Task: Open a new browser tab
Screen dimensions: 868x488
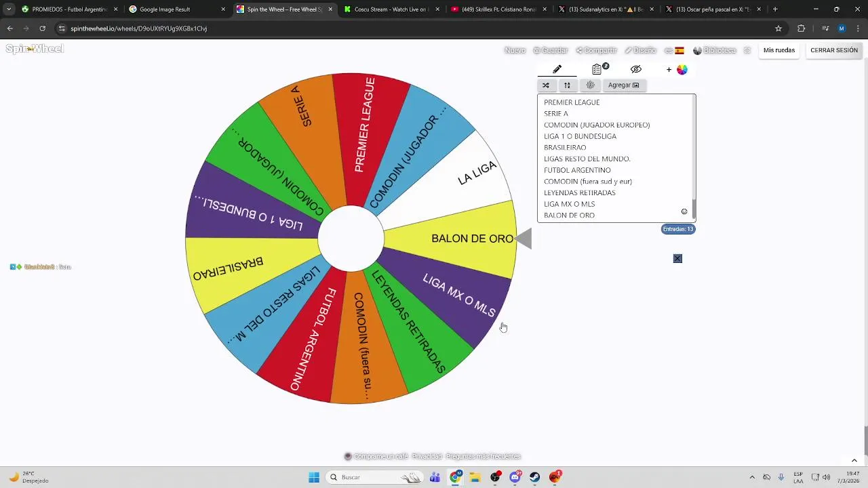Action: (775, 9)
